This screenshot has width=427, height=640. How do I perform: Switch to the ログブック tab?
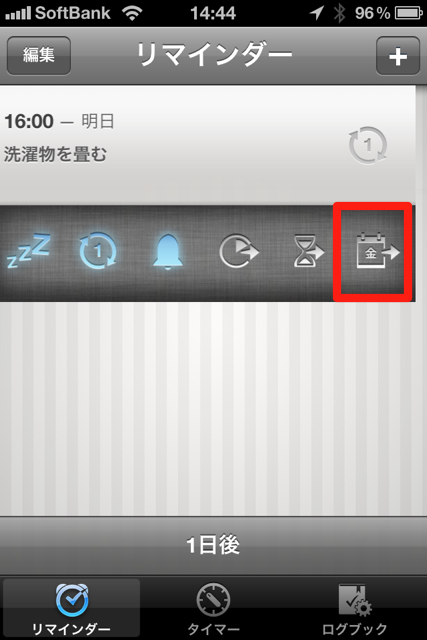coord(354,608)
